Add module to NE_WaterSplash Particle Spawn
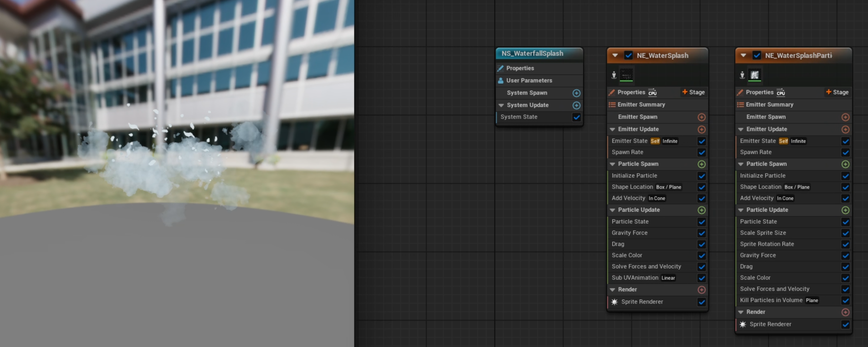This screenshot has width=868, height=347. tap(702, 164)
